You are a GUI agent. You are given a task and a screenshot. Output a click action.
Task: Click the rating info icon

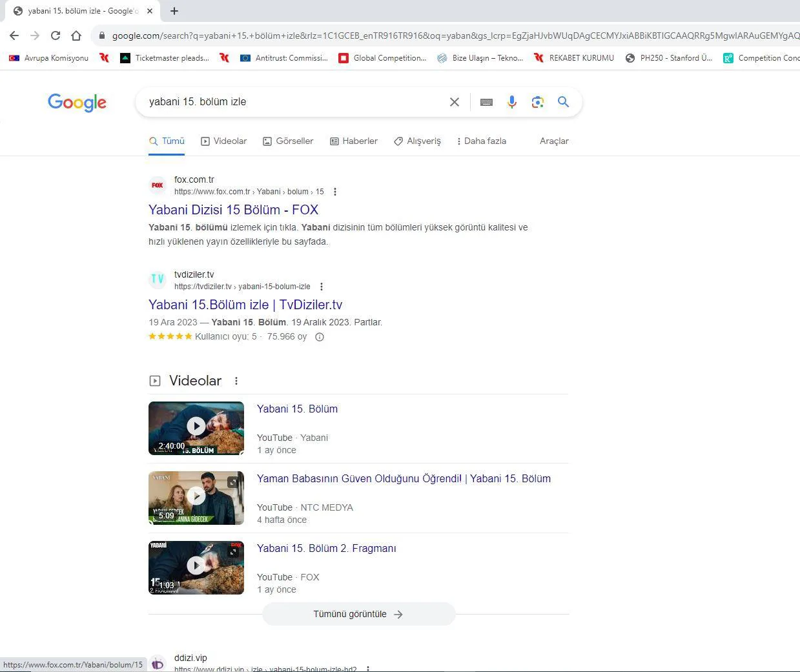pyautogui.click(x=319, y=337)
